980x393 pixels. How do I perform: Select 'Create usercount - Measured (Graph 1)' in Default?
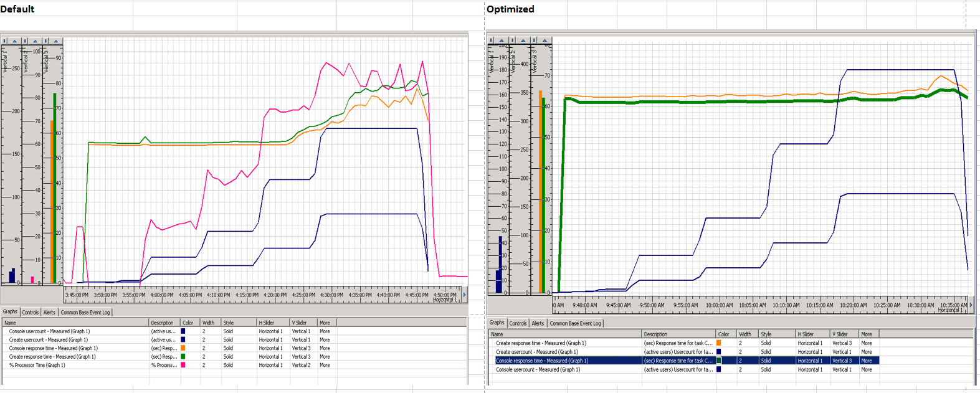(49, 340)
